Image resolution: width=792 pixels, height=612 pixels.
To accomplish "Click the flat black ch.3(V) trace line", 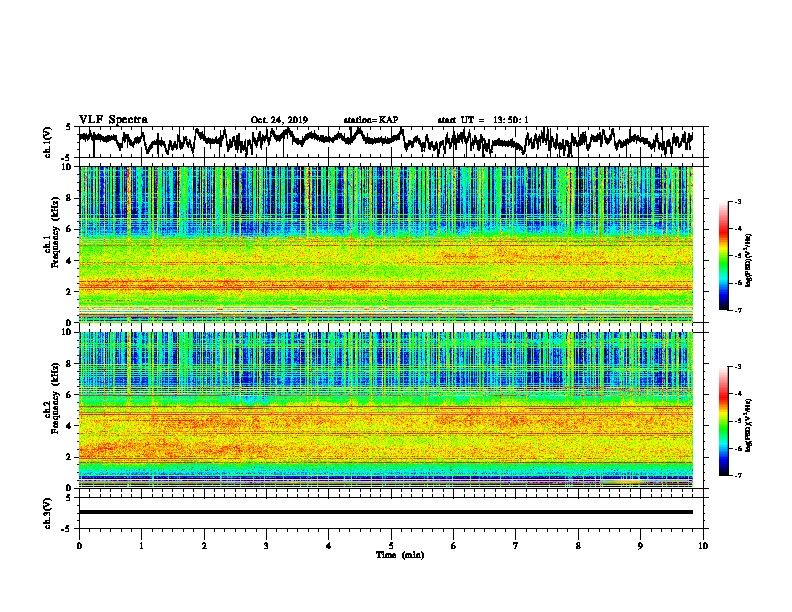I will (x=386, y=512).
